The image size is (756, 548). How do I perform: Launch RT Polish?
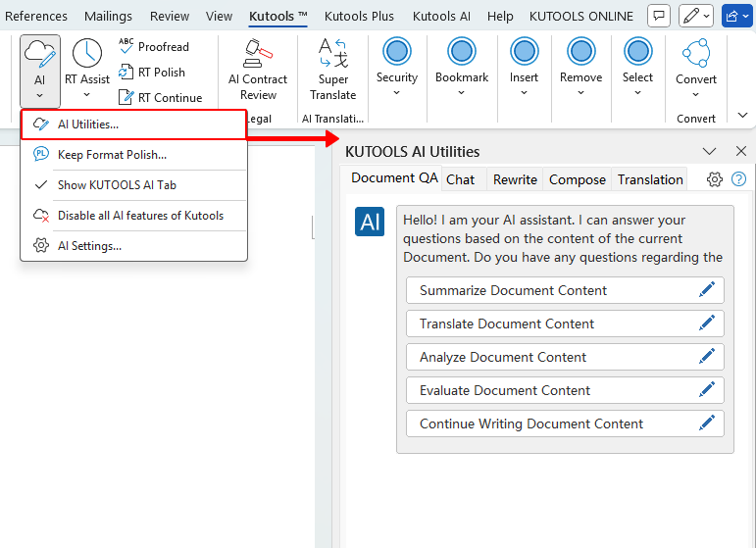(152, 73)
